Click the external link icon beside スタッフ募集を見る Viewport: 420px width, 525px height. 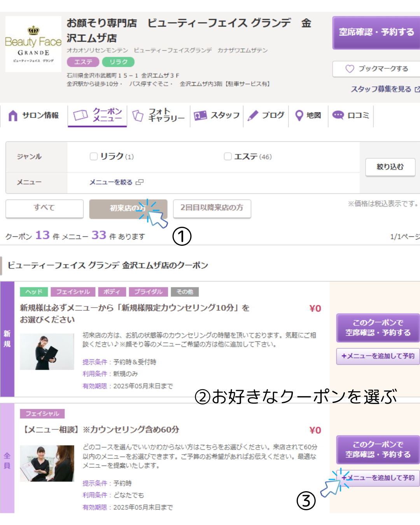[417, 89]
